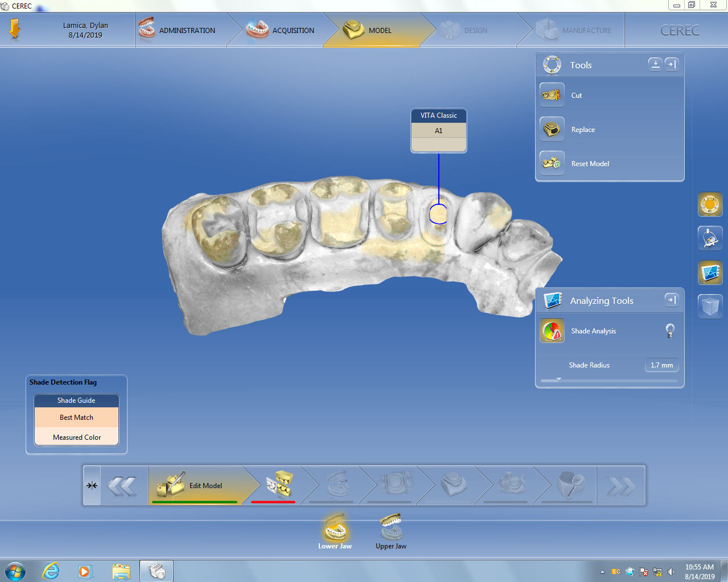Click the third greyed-out jaw step icon
This screenshot has height=582, width=728.
pos(338,485)
